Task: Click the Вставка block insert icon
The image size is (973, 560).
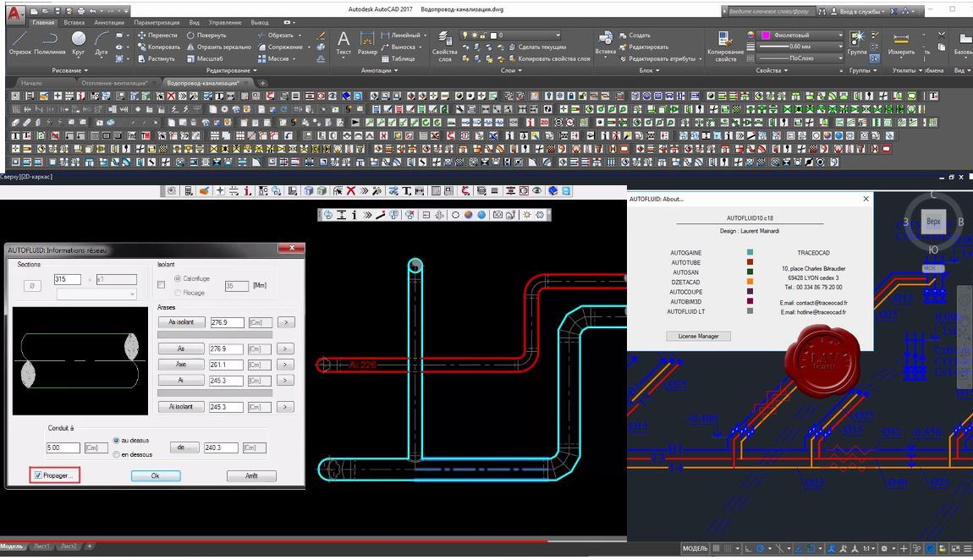Action: 606,43
